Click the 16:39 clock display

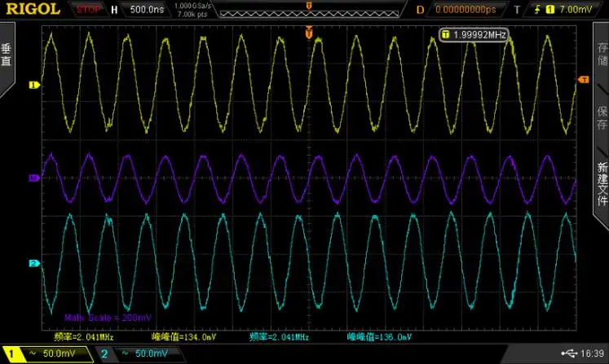point(593,354)
